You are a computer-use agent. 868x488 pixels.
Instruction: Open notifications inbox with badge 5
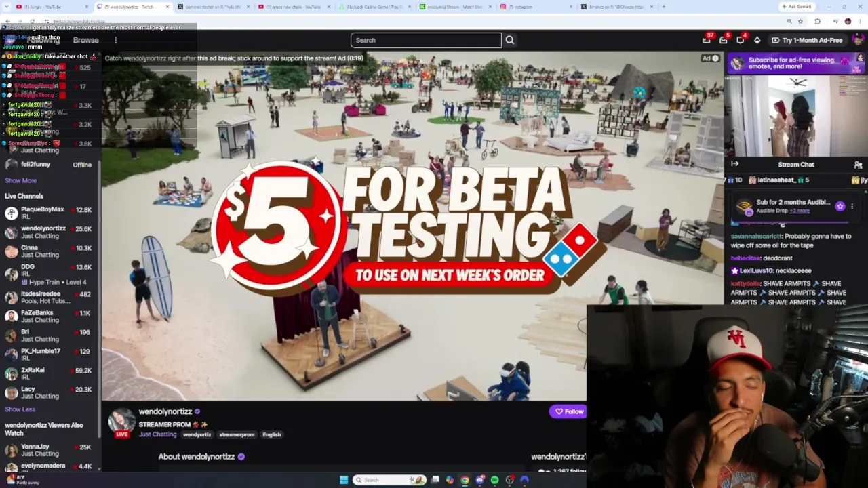pos(724,40)
